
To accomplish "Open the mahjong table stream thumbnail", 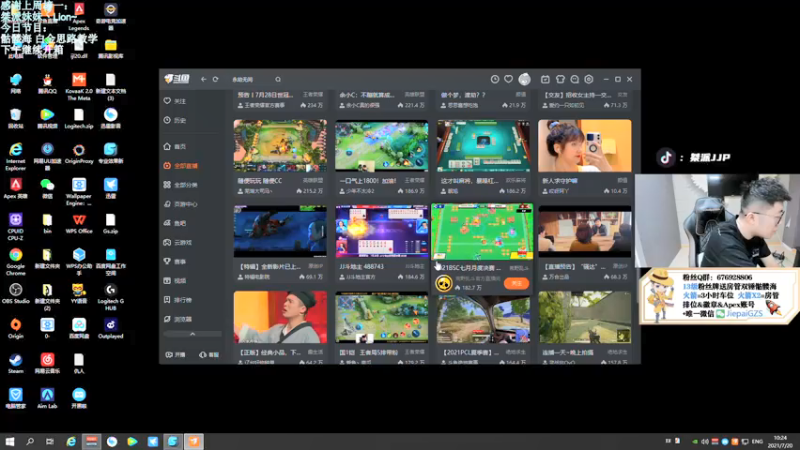I will point(483,146).
